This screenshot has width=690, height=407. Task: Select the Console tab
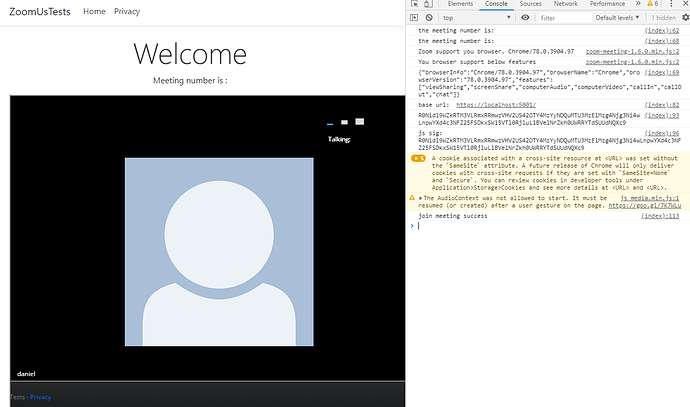tap(496, 4)
